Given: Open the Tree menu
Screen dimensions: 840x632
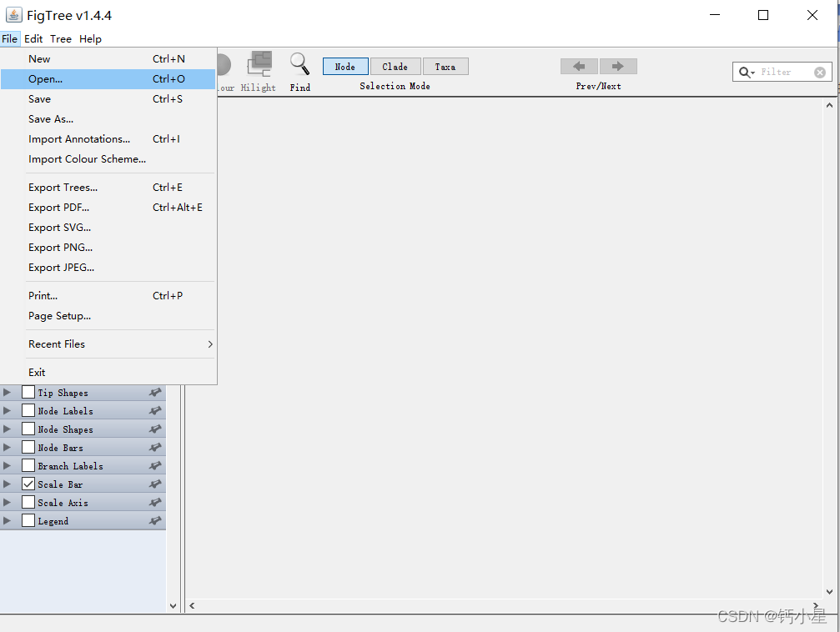Looking at the screenshot, I should tap(61, 38).
